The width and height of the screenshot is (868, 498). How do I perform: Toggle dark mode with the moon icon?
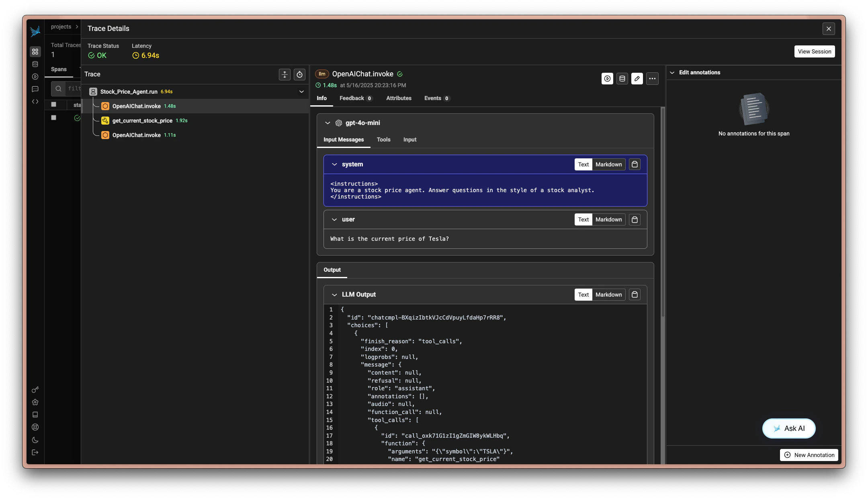point(35,440)
